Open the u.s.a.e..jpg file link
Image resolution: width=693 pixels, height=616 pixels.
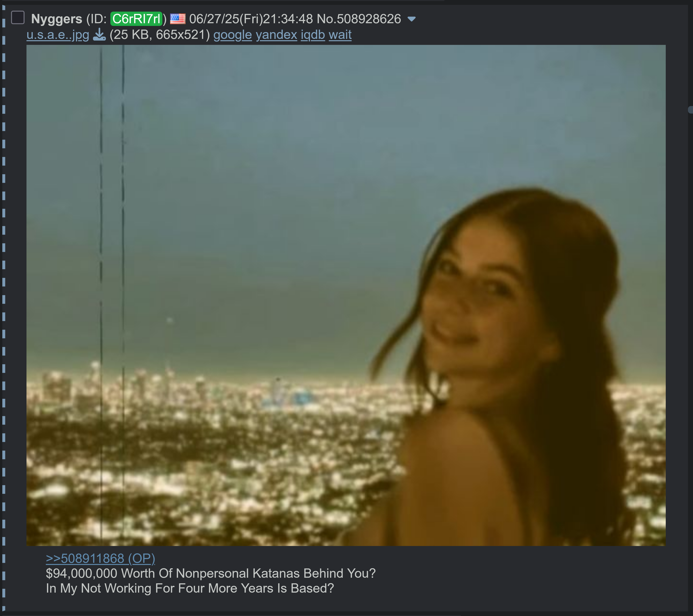58,35
